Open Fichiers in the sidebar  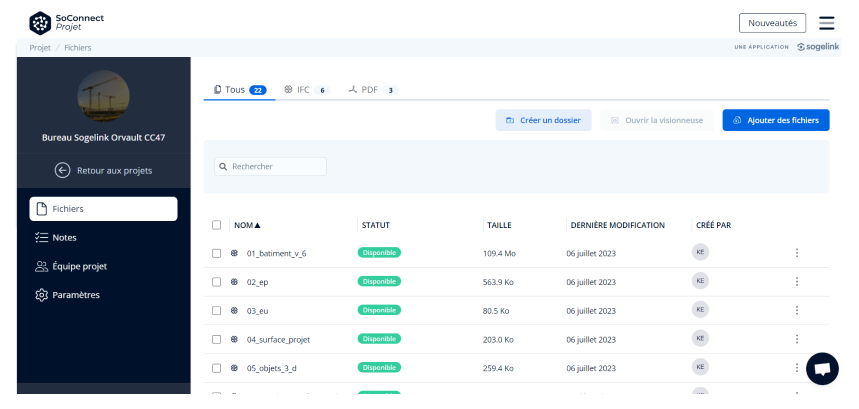(x=103, y=209)
